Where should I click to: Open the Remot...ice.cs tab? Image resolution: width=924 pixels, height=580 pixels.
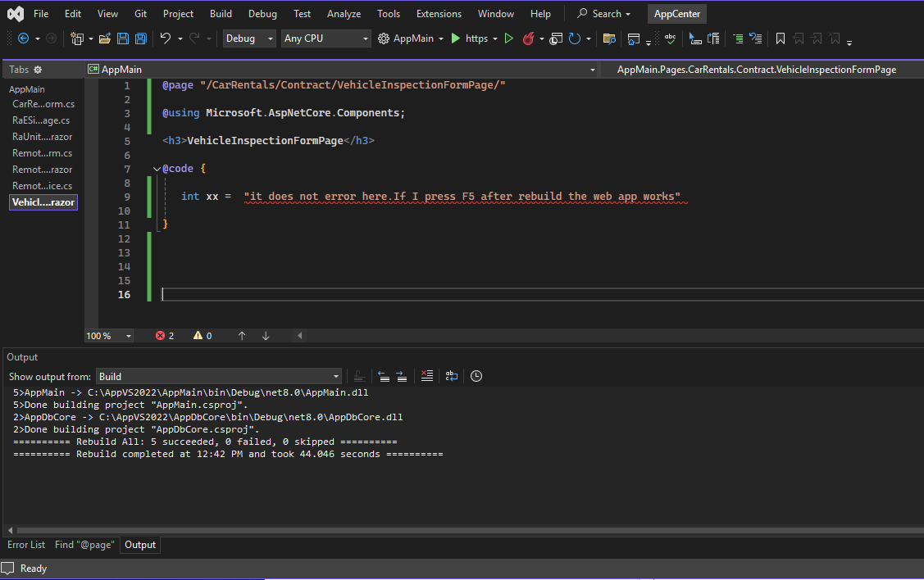click(x=43, y=185)
